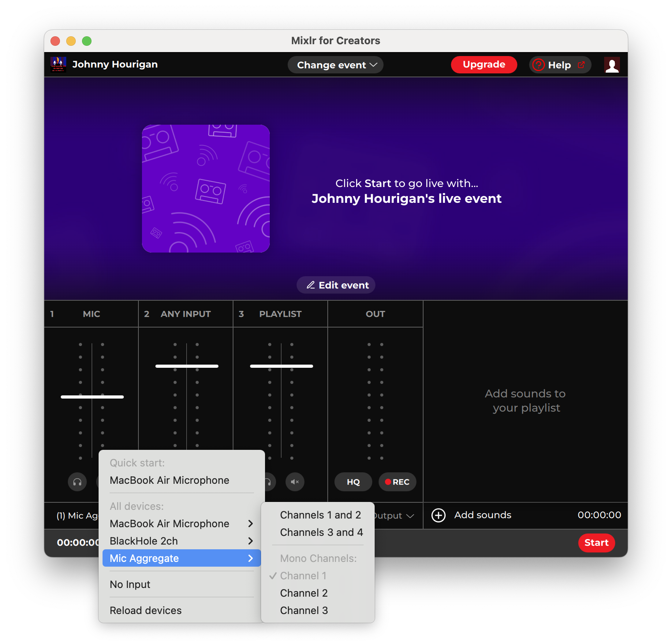Click the playlist duration 00:00:00 beside Add sounds
672x644 pixels.
pyautogui.click(x=599, y=515)
